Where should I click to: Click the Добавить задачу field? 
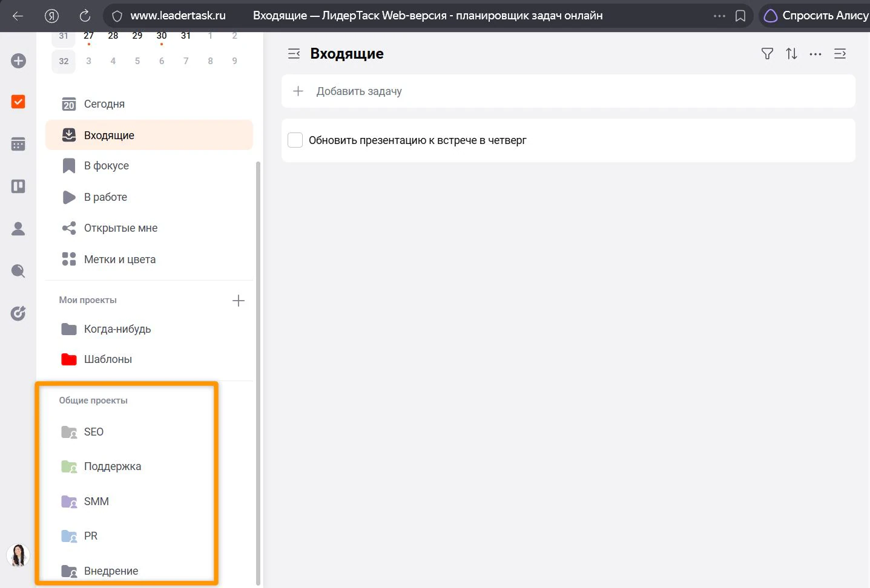tap(568, 91)
